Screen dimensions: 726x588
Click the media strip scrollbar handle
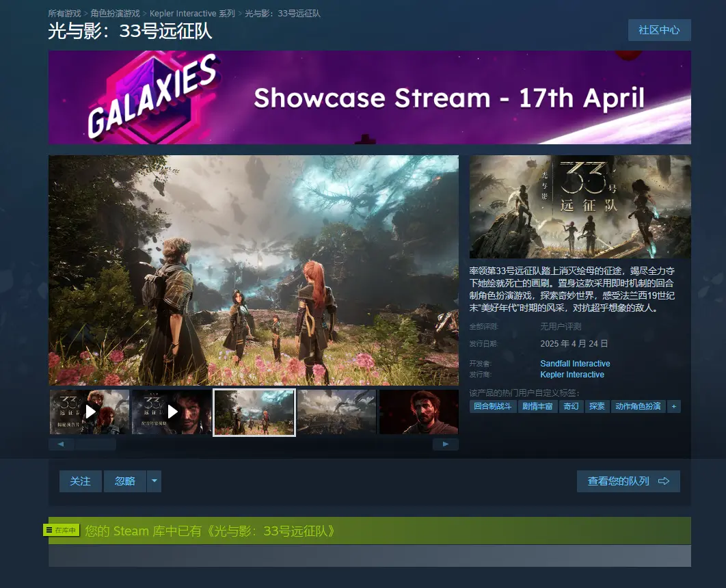[96, 444]
